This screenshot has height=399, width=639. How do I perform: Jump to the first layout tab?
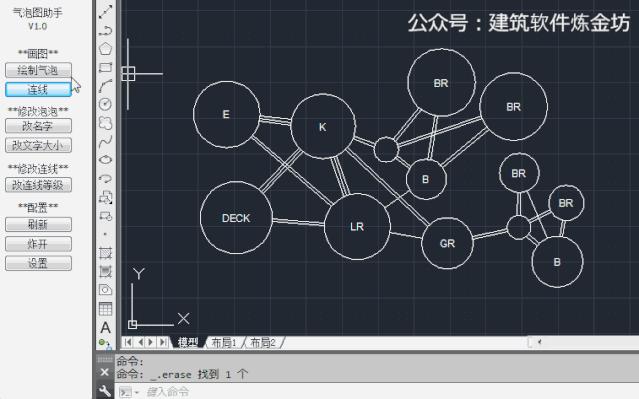click(128, 342)
